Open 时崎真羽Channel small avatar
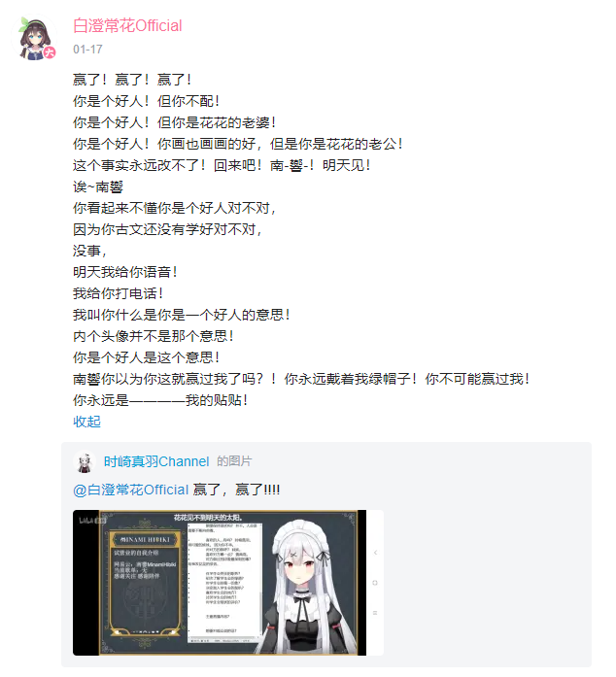616x677 pixels. [x=85, y=461]
